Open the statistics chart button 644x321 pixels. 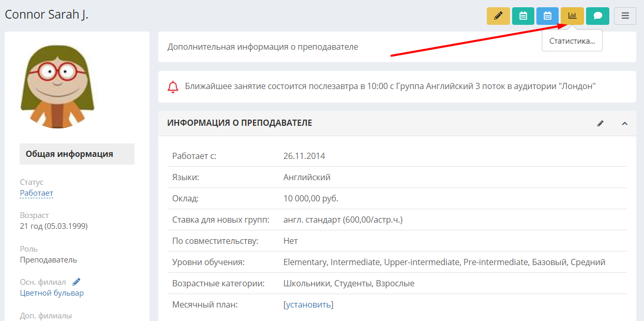pos(572,16)
